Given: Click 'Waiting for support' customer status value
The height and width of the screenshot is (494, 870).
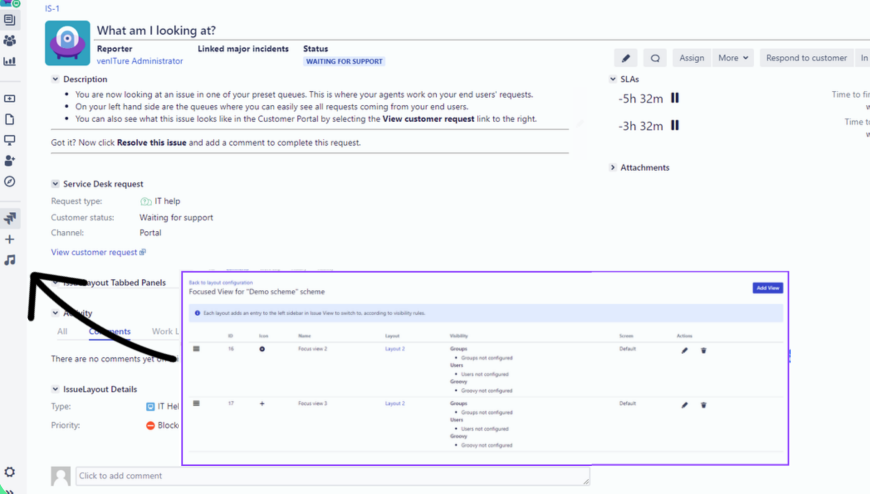Looking at the screenshot, I should (x=176, y=218).
